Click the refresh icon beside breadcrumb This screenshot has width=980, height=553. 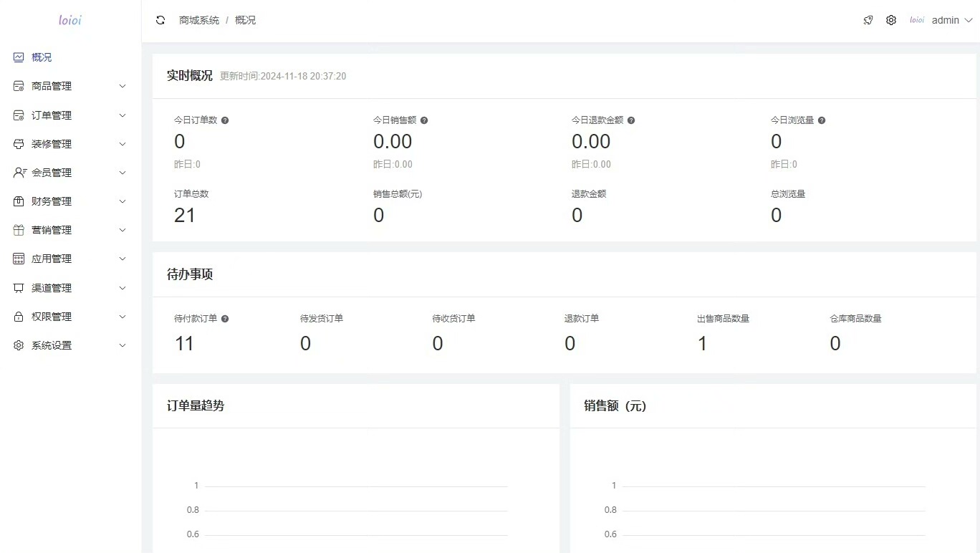160,20
